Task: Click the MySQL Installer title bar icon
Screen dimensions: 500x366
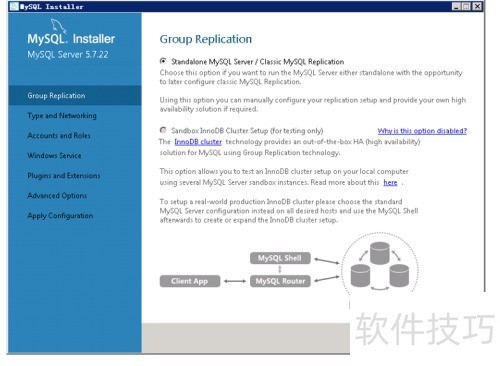Action: (14, 6)
